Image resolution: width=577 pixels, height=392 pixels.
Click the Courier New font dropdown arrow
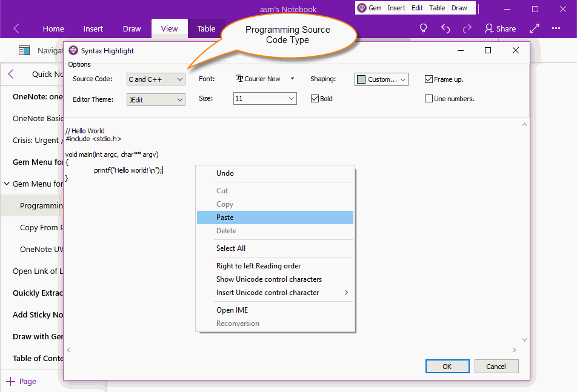point(292,78)
